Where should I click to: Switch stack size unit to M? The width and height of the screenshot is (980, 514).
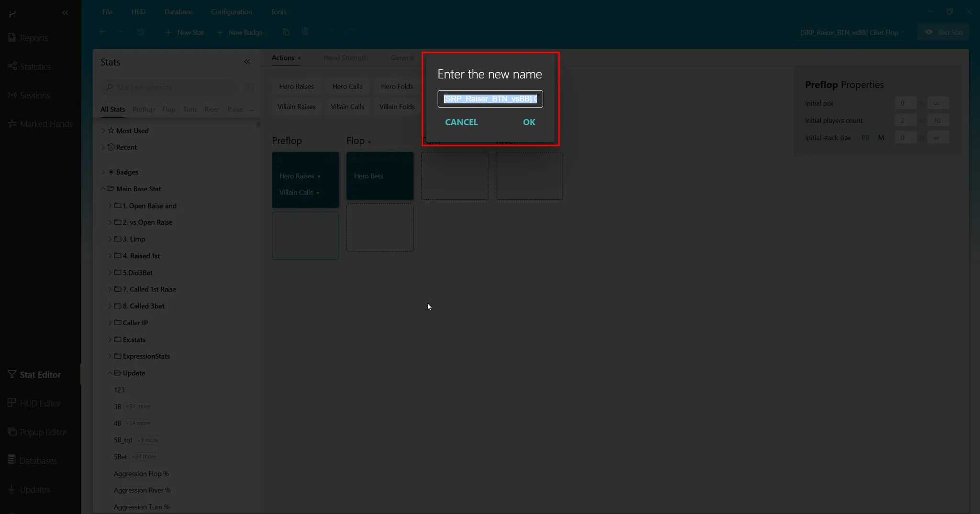[x=881, y=138]
